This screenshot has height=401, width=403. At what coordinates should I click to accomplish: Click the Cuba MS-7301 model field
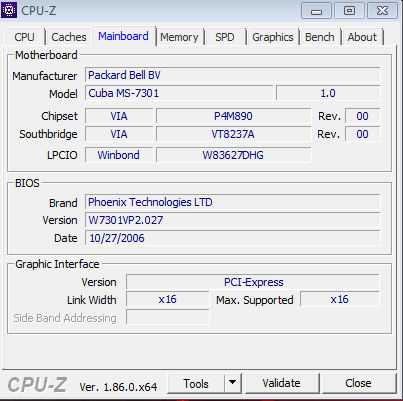(x=179, y=93)
